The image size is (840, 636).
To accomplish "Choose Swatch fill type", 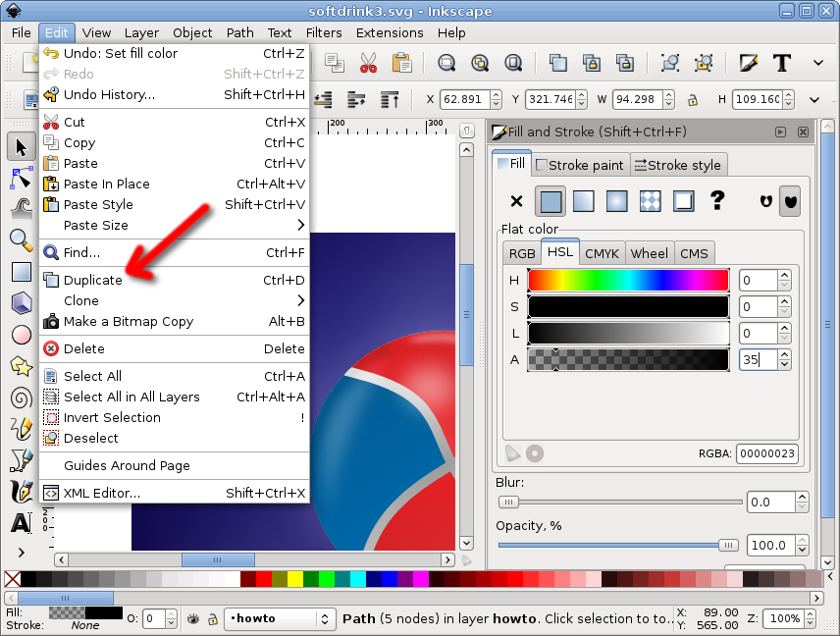I will (x=684, y=201).
